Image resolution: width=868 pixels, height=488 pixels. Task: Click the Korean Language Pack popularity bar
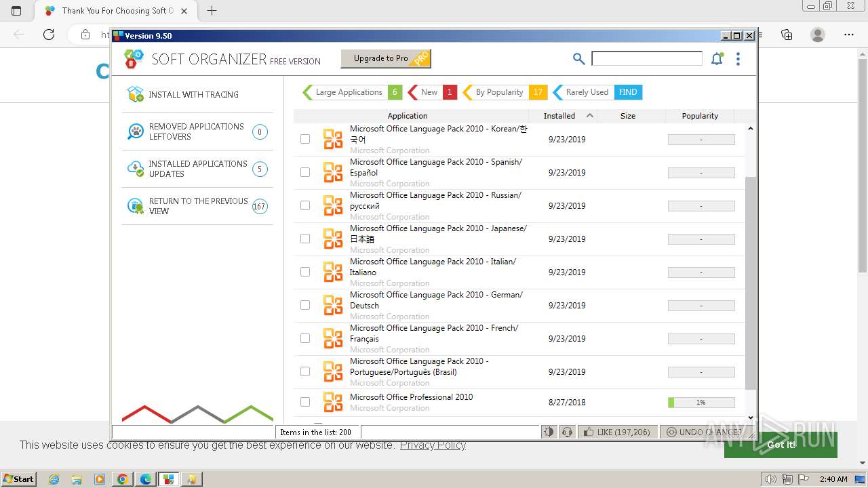point(701,139)
